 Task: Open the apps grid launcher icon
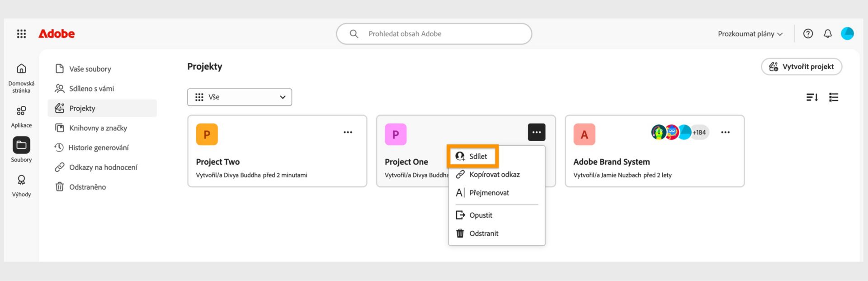[21, 34]
